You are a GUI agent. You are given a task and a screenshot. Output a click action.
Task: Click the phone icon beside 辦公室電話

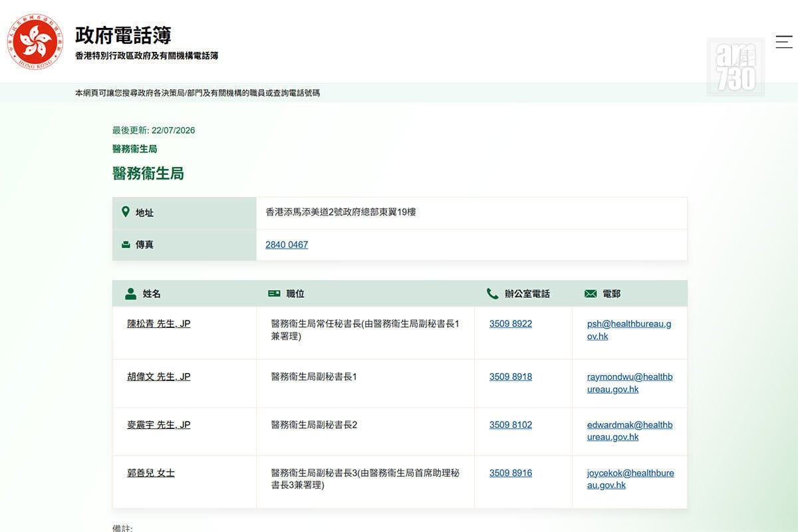coord(493,293)
